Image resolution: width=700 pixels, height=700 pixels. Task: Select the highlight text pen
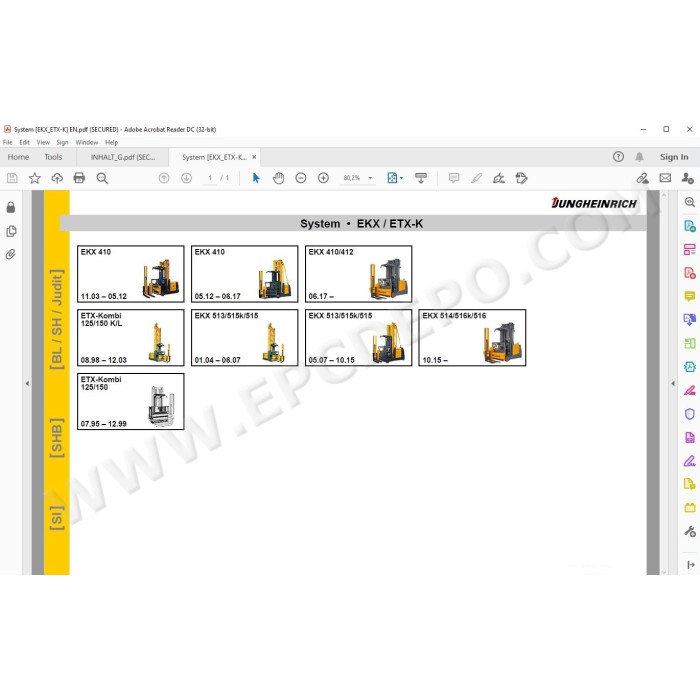pos(476,178)
